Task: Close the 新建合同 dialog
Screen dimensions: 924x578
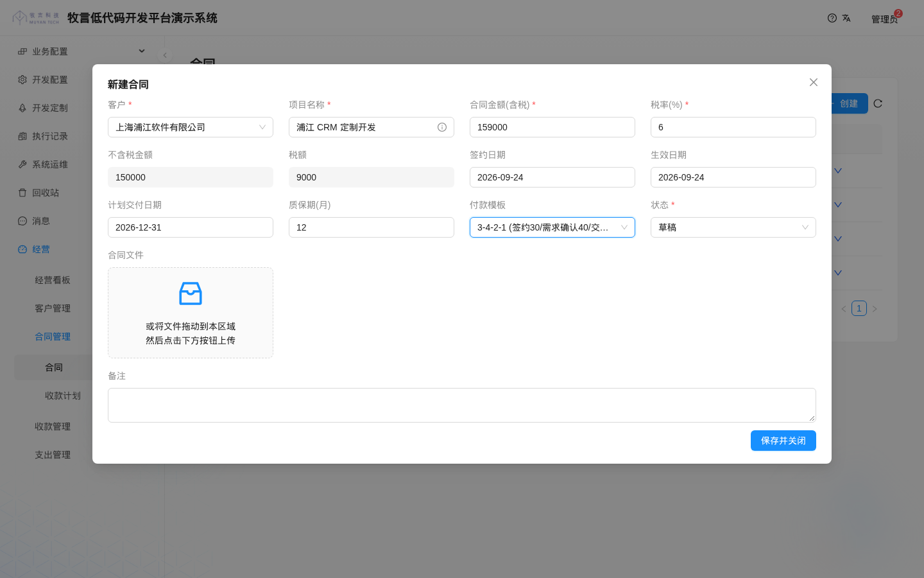Action: 814,82
